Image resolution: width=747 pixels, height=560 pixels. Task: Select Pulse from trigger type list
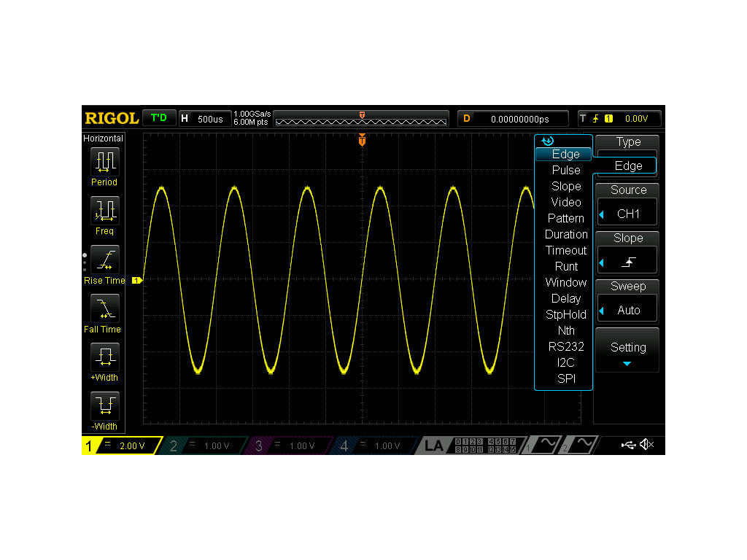pyautogui.click(x=566, y=170)
